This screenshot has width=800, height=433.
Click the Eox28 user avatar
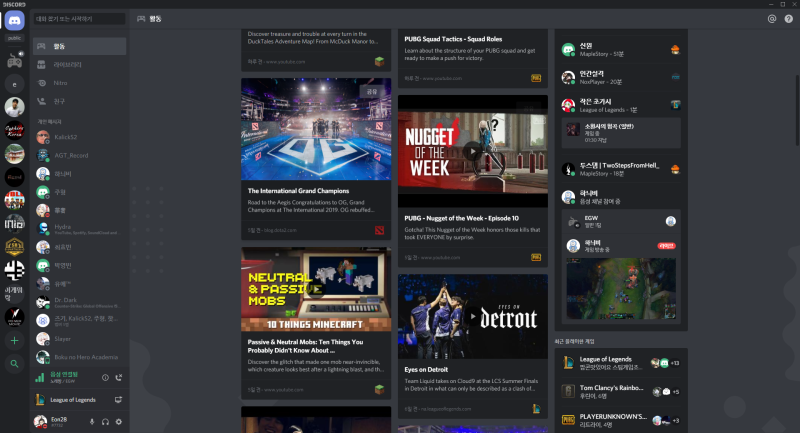coord(40,421)
